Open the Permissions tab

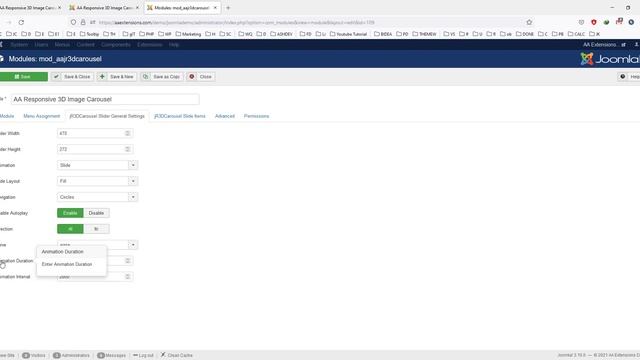point(256,116)
